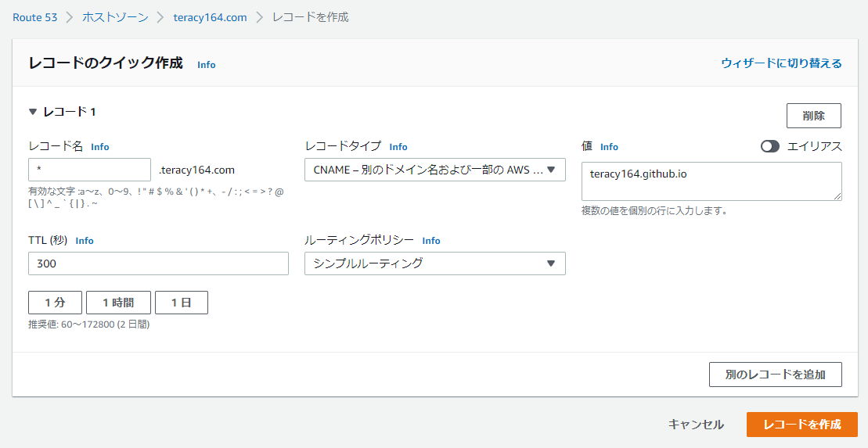Set TTL with the 1 分 button
The width and height of the screenshot is (868, 448).
[x=56, y=303]
